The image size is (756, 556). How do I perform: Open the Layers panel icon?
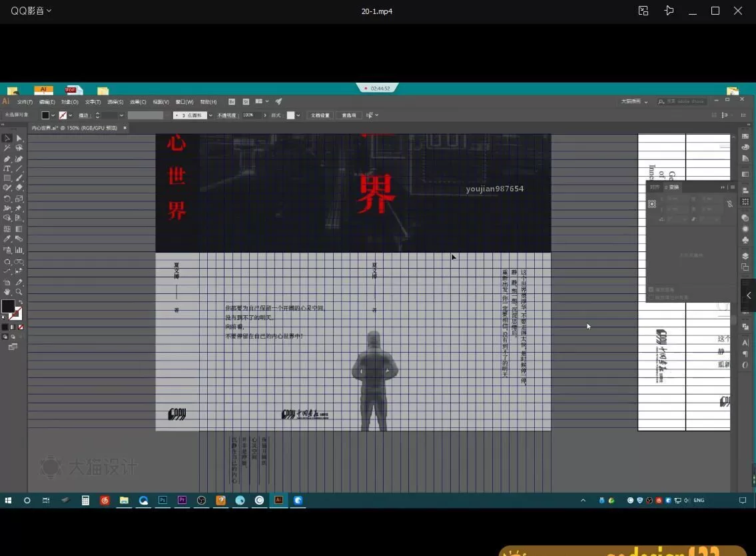tap(745, 256)
